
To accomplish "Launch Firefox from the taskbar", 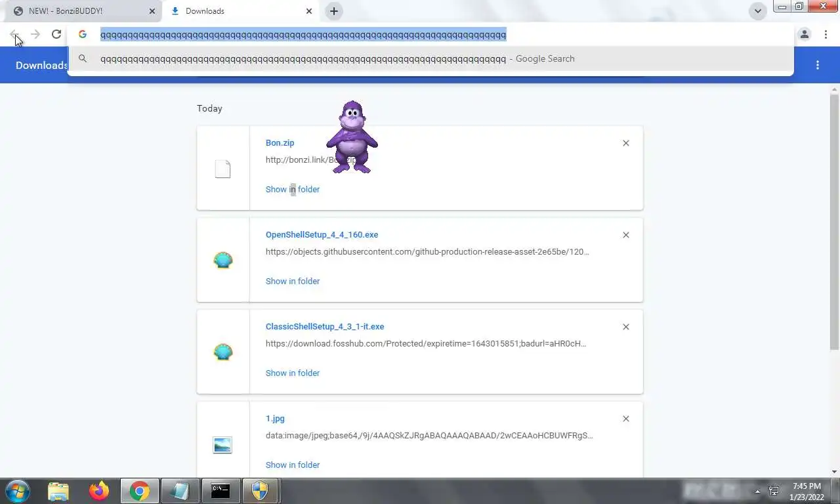I will [x=99, y=491].
